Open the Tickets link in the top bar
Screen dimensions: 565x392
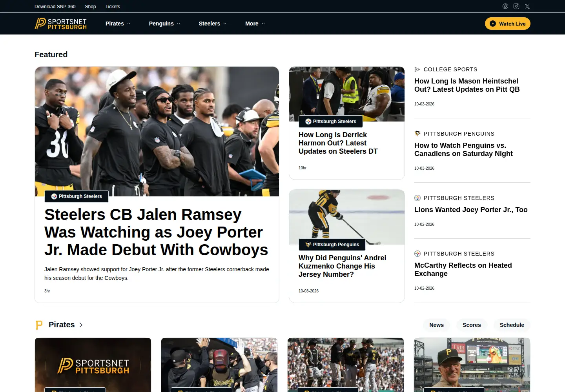(113, 7)
